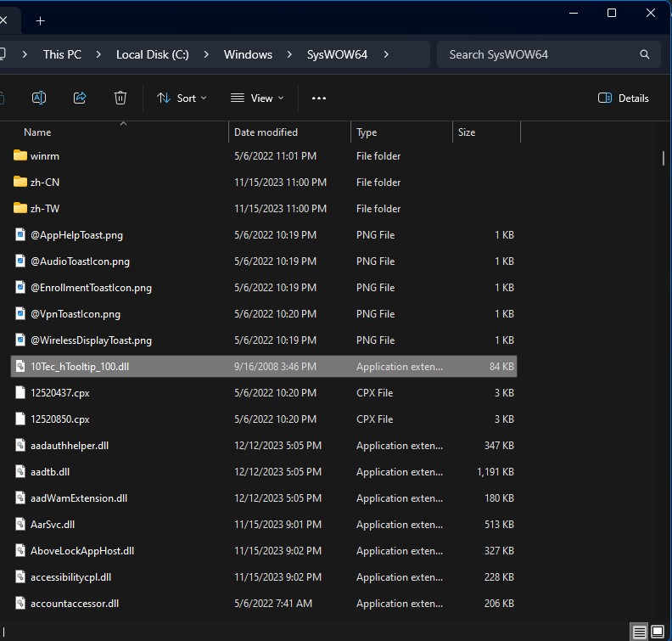Click the vertical scrollbar thumb

tap(663, 158)
